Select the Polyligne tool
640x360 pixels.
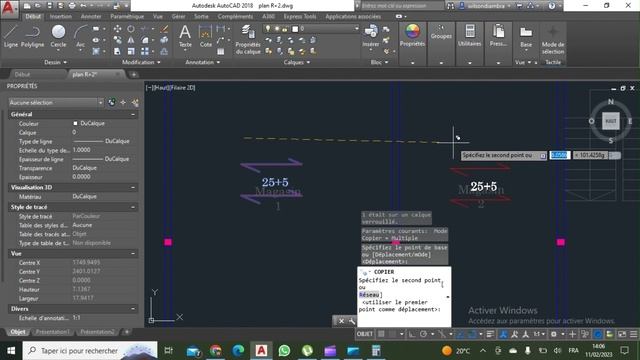(32, 36)
